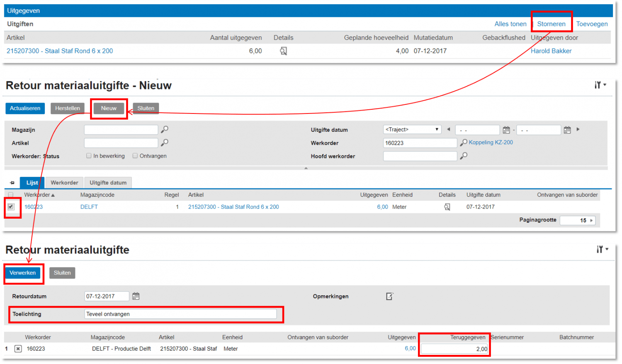Delete row 1 using the cross icon
Viewport: 622px width, 364px height.
pos(17,349)
